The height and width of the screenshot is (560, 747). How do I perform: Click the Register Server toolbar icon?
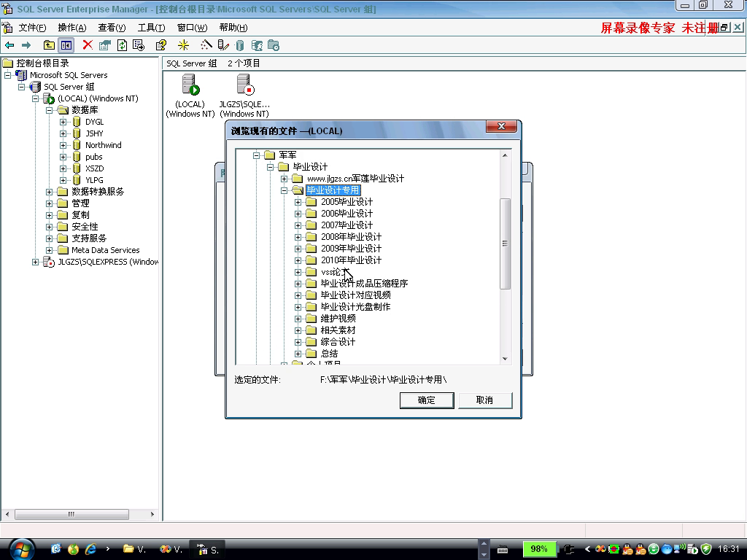(223, 45)
